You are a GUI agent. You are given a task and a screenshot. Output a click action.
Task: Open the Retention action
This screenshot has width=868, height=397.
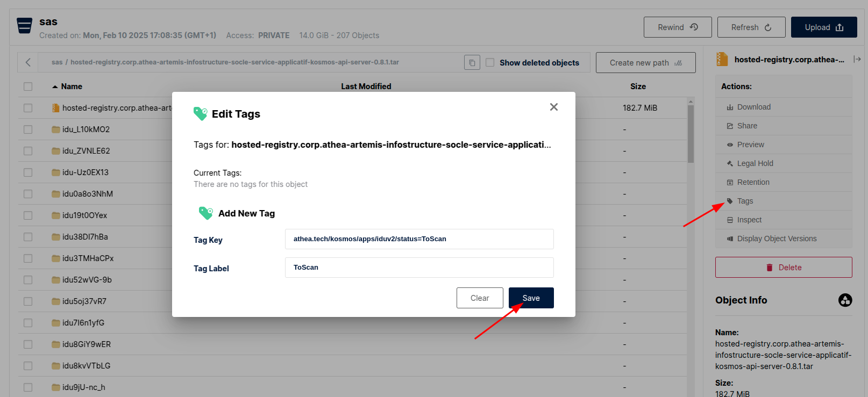[753, 183]
